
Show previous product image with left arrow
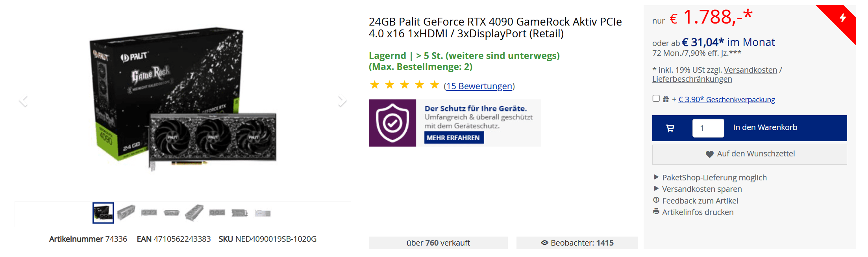(x=24, y=101)
